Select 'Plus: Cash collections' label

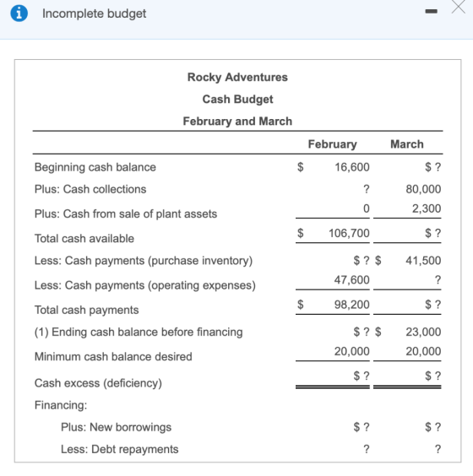pos(90,189)
